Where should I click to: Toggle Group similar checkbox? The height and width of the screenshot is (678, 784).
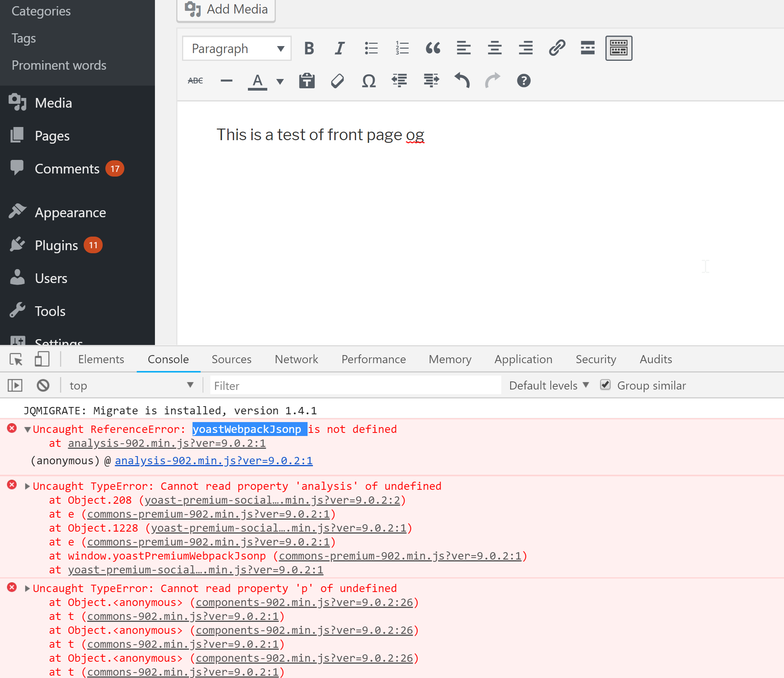coord(605,385)
